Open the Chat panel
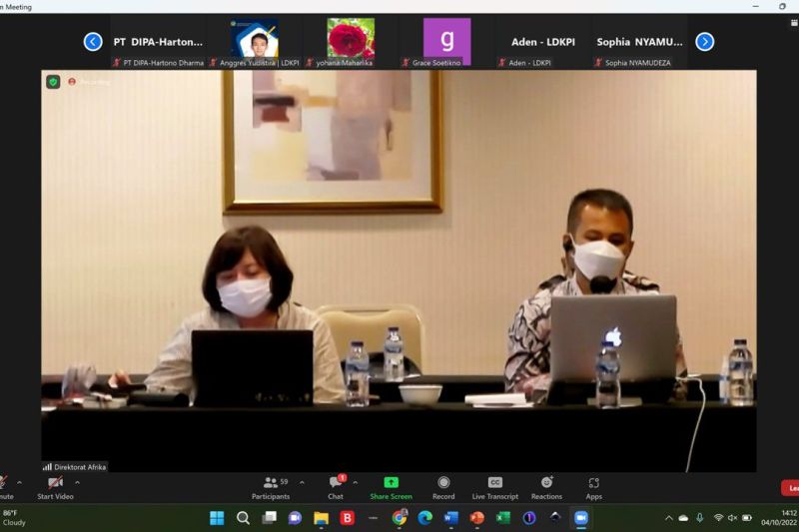Image resolution: width=799 pixels, height=532 pixels. click(336, 488)
